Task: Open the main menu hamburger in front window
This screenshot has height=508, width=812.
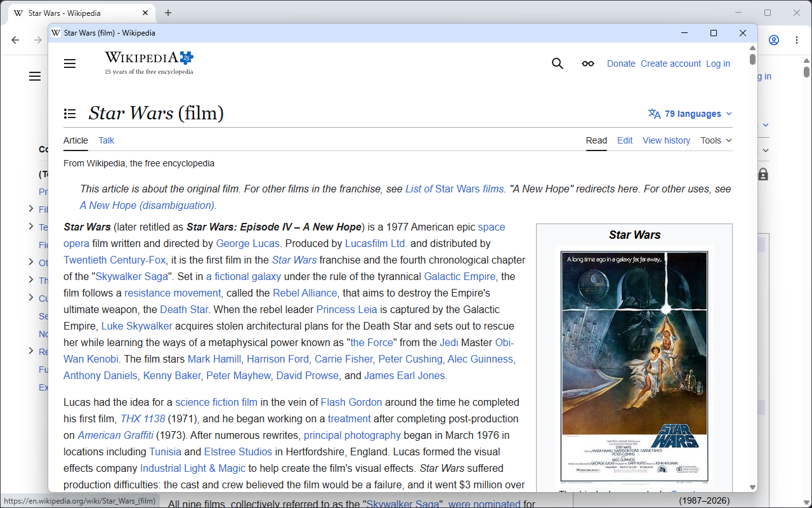Action: point(70,63)
